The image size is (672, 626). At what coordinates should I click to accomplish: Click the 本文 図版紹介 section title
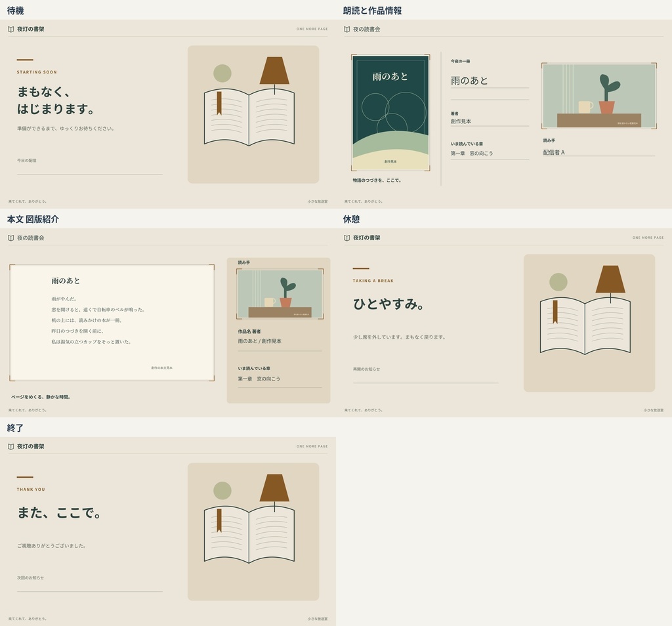[x=33, y=219]
